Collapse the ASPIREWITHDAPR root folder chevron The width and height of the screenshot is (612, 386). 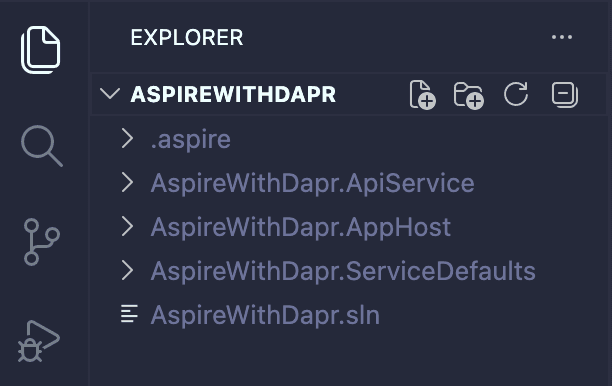[110, 94]
